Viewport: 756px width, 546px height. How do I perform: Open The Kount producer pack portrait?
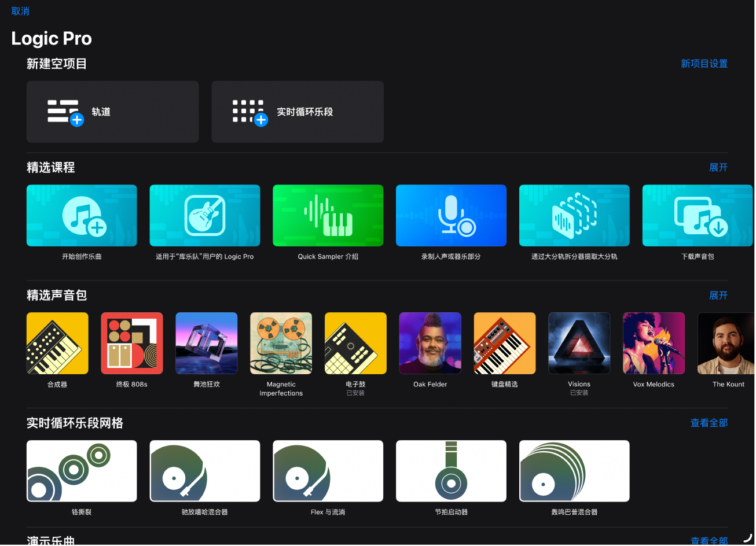[726, 344]
